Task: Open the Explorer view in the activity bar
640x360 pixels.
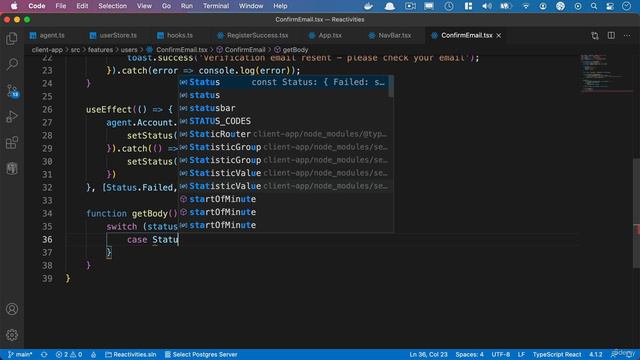Action: pyautogui.click(x=12, y=38)
